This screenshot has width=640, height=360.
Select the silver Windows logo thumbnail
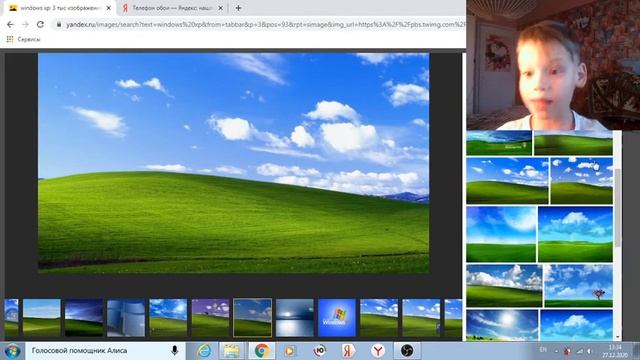[x=126, y=318]
